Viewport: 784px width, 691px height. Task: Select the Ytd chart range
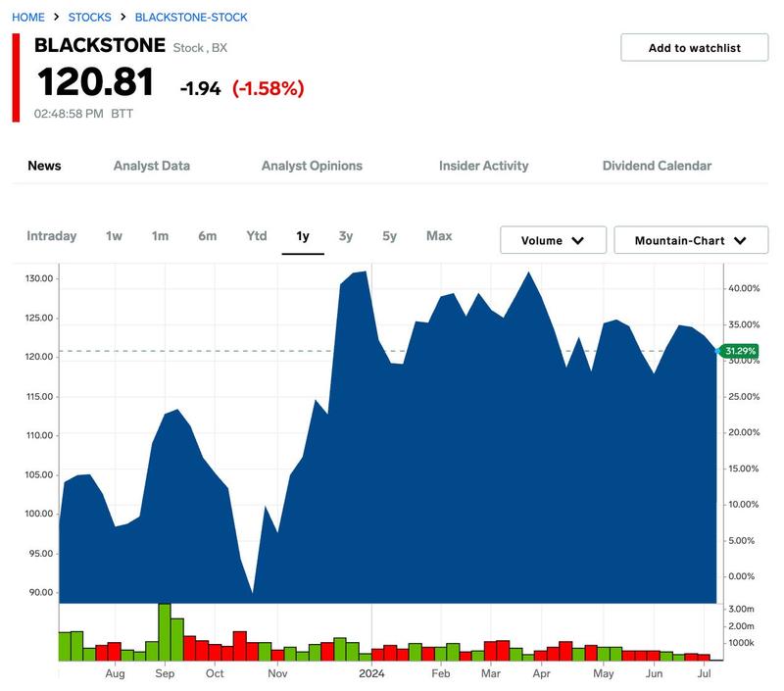tap(257, 236)
